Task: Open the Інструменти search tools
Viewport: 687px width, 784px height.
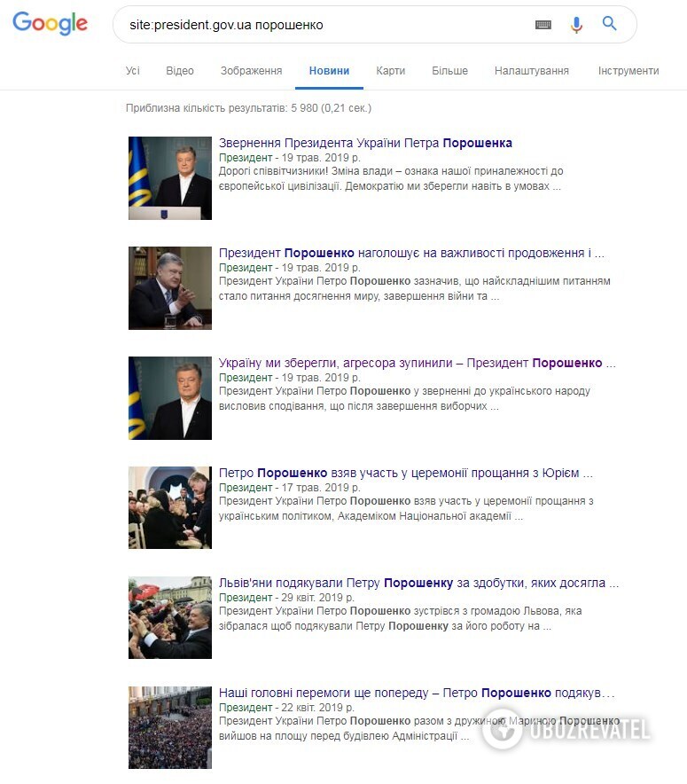Action: point(628,71)
